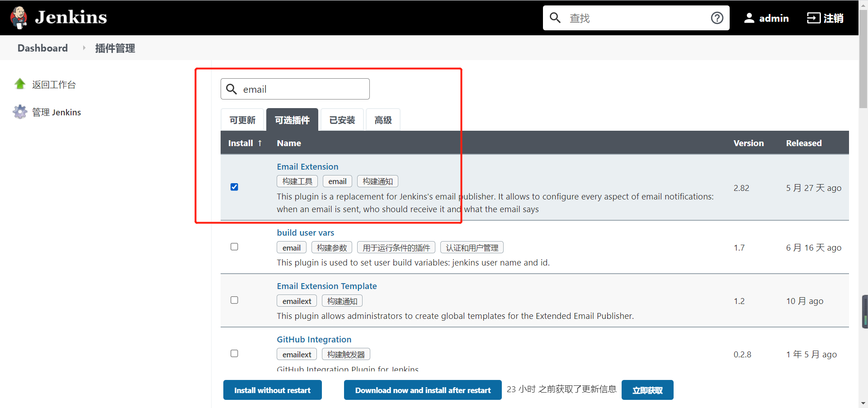Click the admin user profile icon
Screen dimensions: 868x408
[750, 18]
